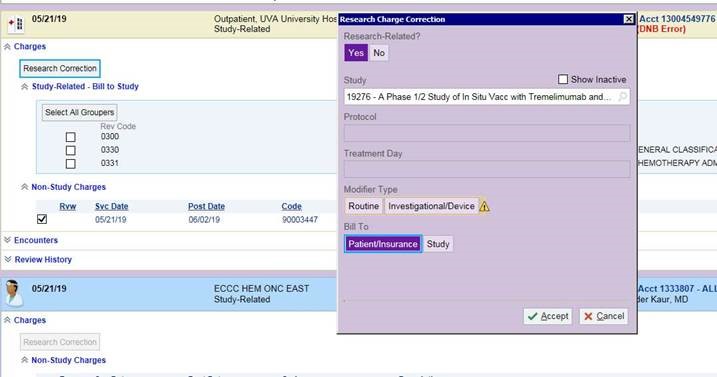Image resolution: width=717 pixels, height=377 pixels.
Task: Set Bill To Study
Action: coord(438,244)
